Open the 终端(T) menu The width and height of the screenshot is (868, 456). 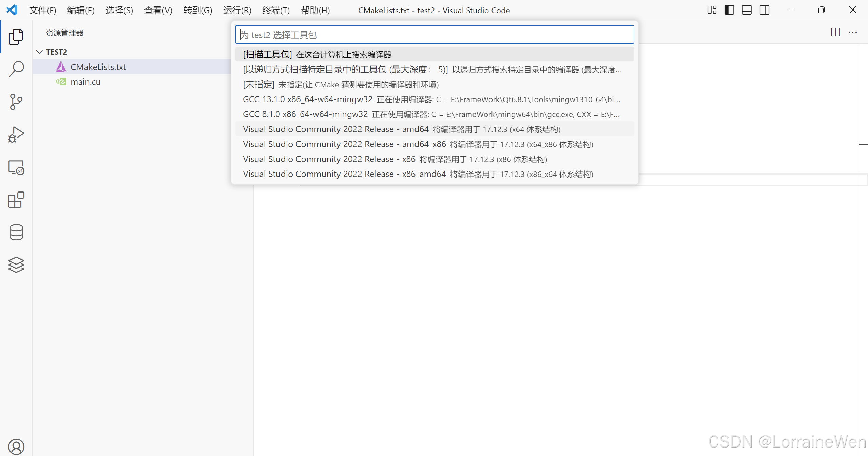click(276, 10)
